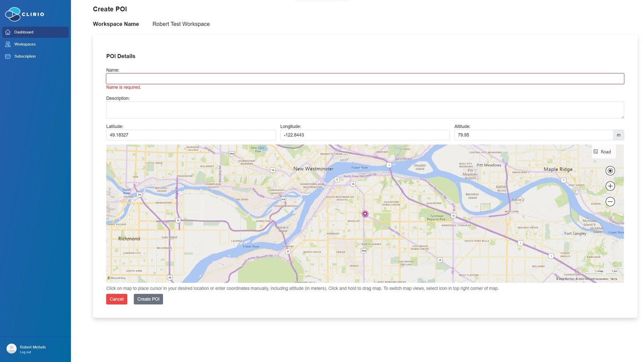
Task: Click the user avatar icon
Action: coord(12,349)
